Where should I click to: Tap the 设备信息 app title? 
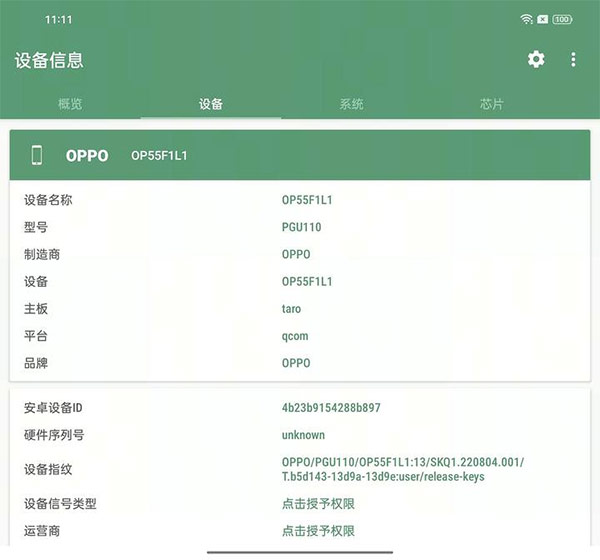tap(49, 60)
